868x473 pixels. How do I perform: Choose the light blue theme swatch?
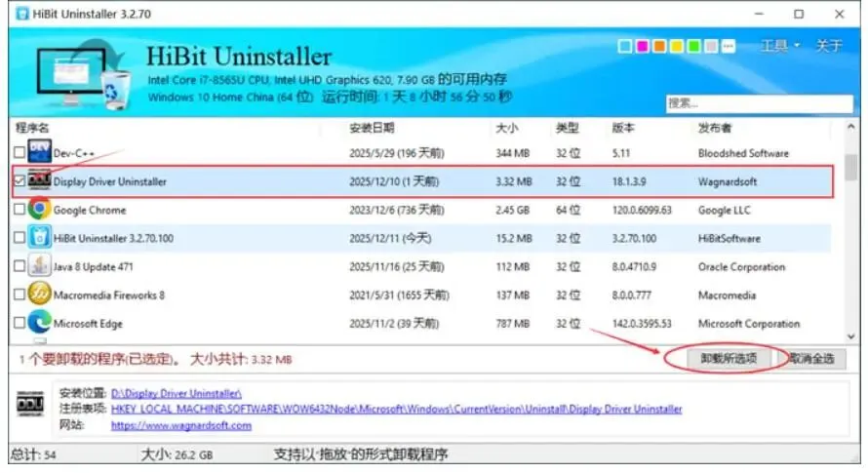pyautogui.click(x=625, y=46)
